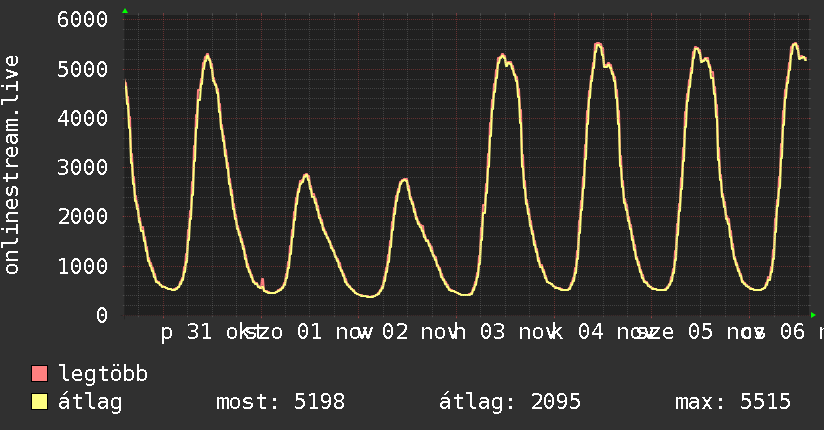Click the '02 nov' date label
This screenshot has height=430, width=824.
tap(420, 332)
